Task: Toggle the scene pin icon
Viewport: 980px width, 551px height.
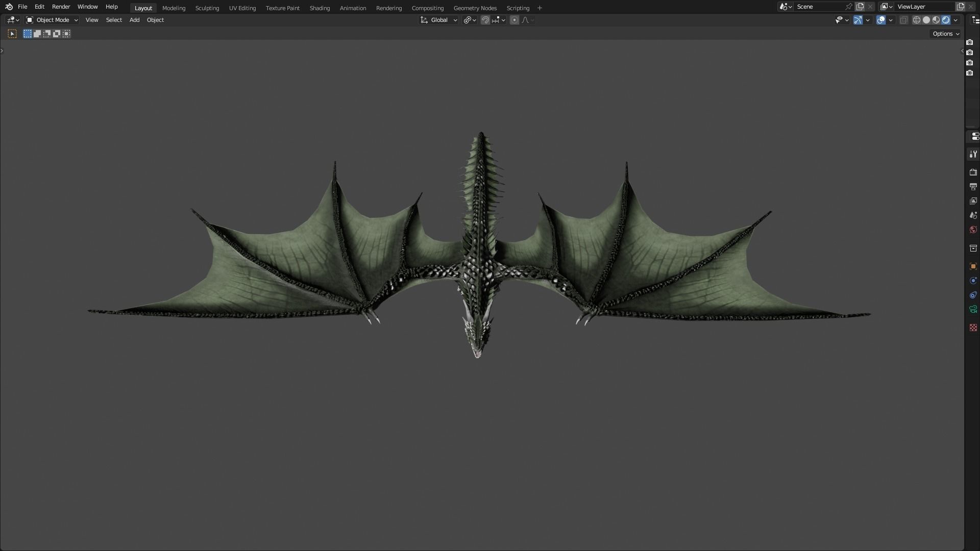Action: click(x=848, y=7)
